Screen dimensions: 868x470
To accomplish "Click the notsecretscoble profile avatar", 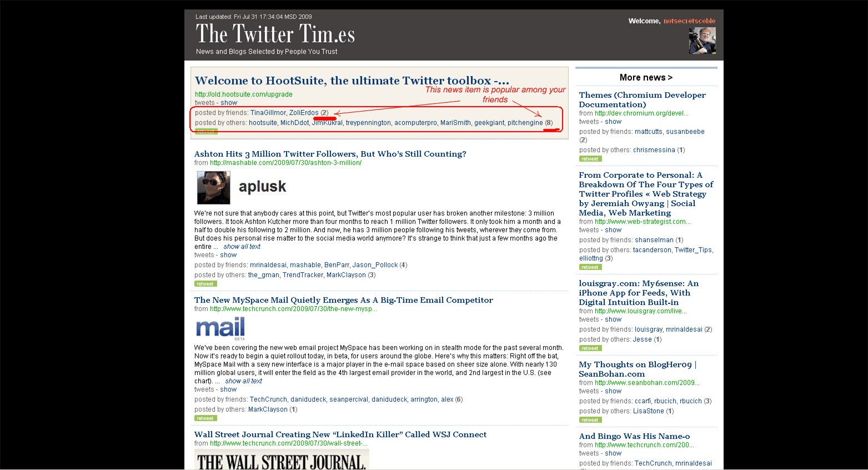I will (702, 41).
